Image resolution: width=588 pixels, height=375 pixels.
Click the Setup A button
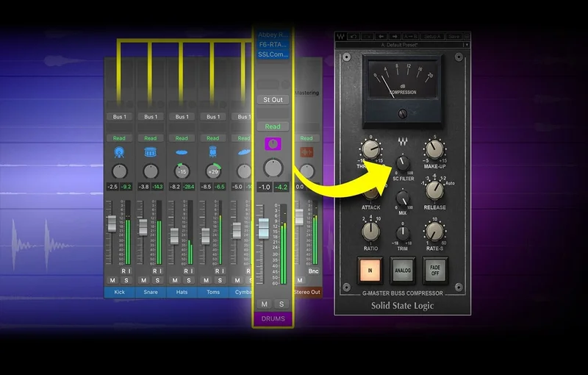[x=432, y=36]
